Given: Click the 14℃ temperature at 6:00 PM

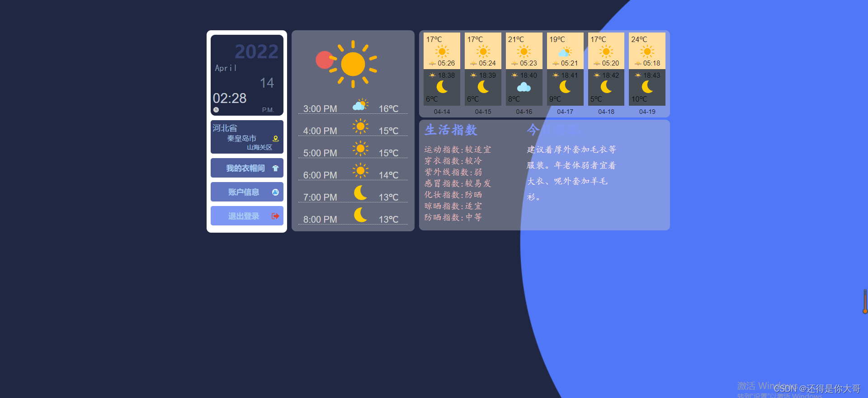Looking at the screenshot, I should 388,175.
